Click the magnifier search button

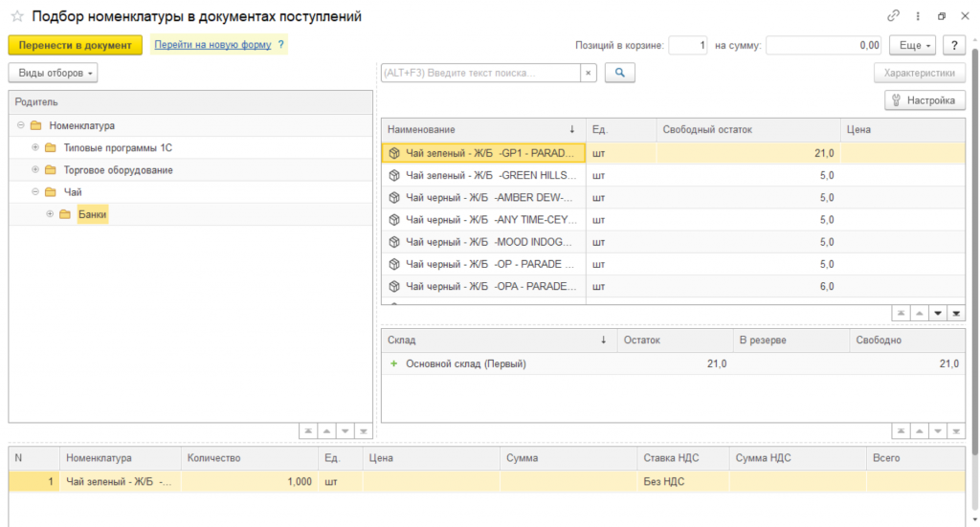point(619,73)
